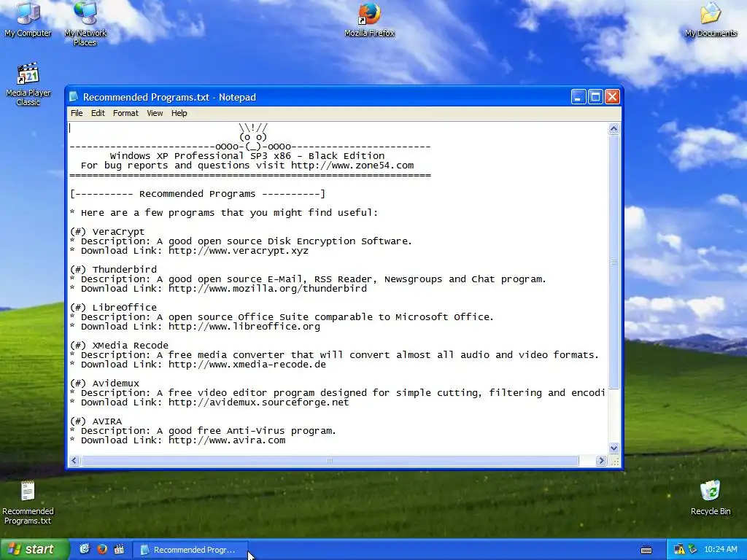Click on '(#) LibreOffice' line

113,308
